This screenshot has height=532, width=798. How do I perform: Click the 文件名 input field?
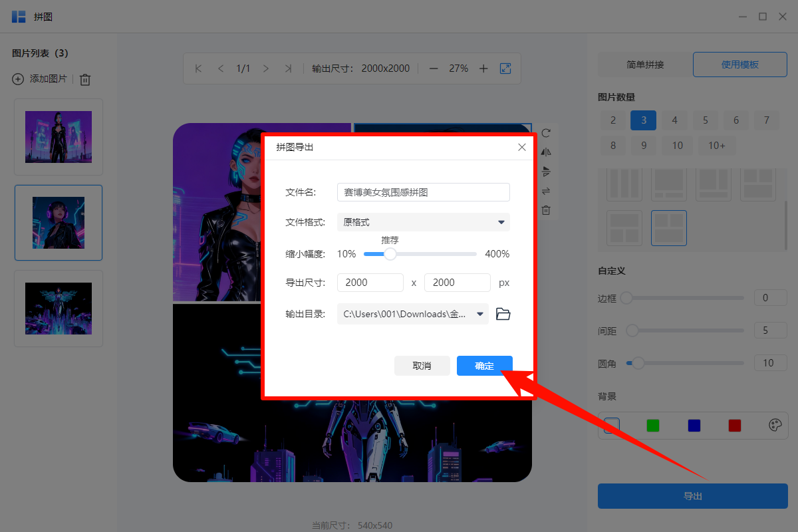423,192
